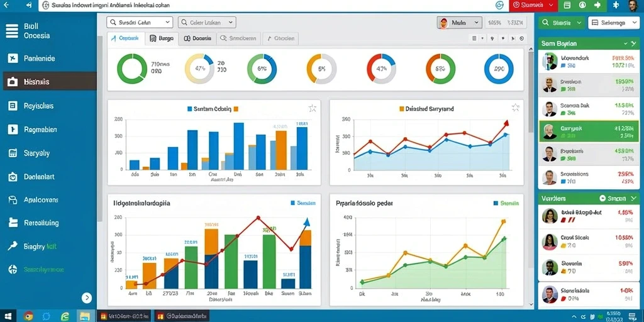Click the Cdarr Lnakan search field
This screenshot has height=322, width=644.
point(207,22)
